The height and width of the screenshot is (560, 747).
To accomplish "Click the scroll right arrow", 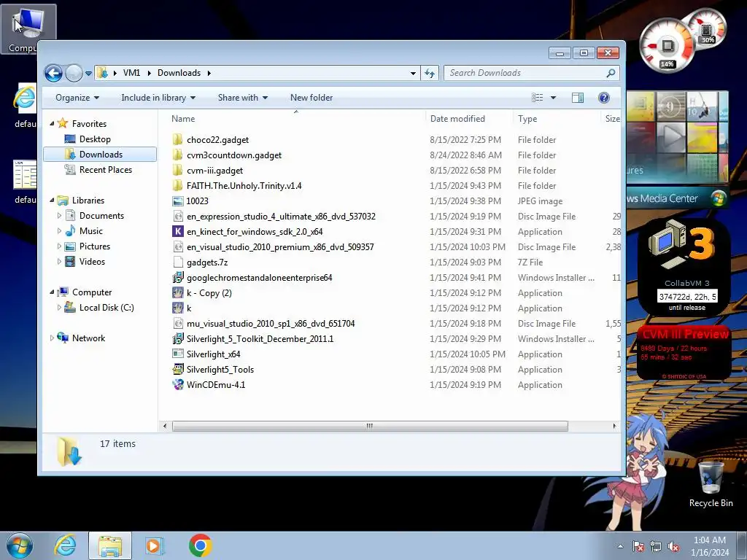I will (x=614, y=426).
